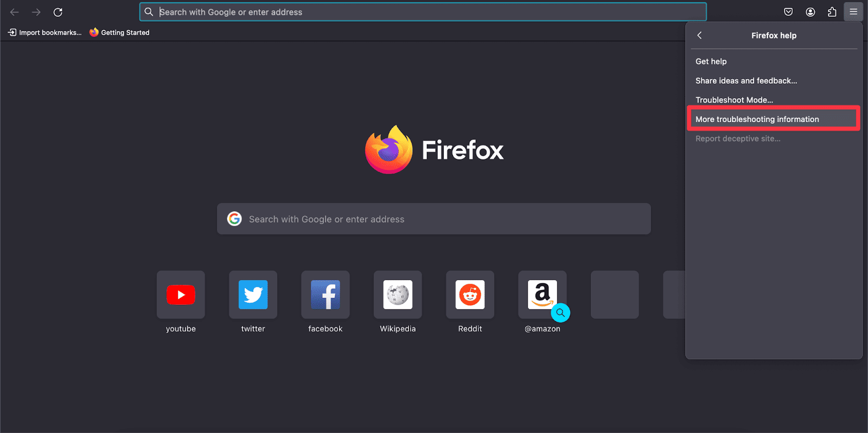Open the Save to Pocket icon
The image size is (868, 433).
click(x=788, y=12)
